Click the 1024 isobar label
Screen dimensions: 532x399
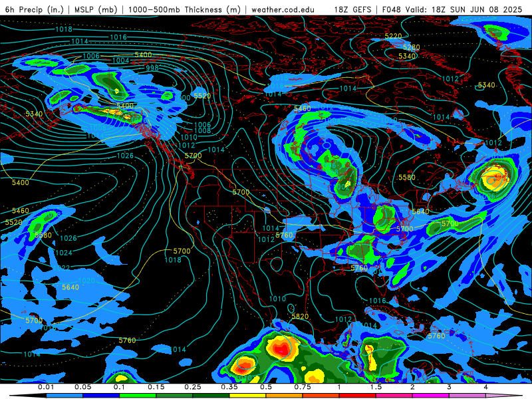click(x=64, y=253)
